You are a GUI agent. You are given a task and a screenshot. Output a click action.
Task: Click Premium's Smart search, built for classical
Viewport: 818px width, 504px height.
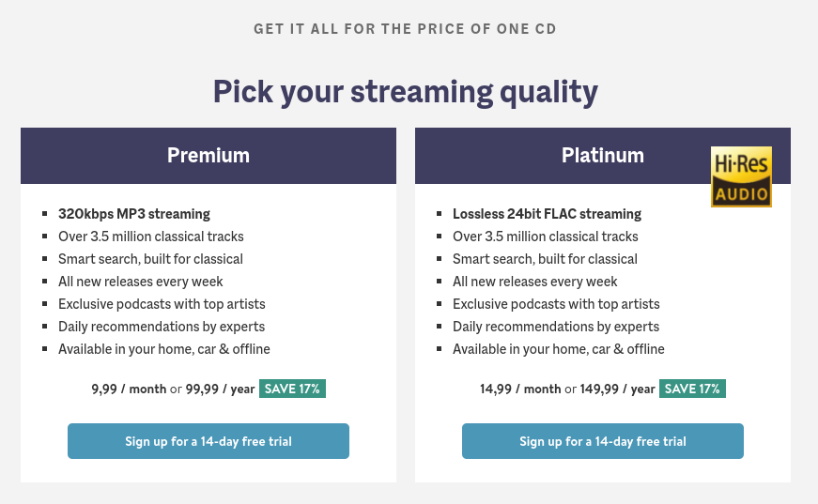tap(151, 259)
